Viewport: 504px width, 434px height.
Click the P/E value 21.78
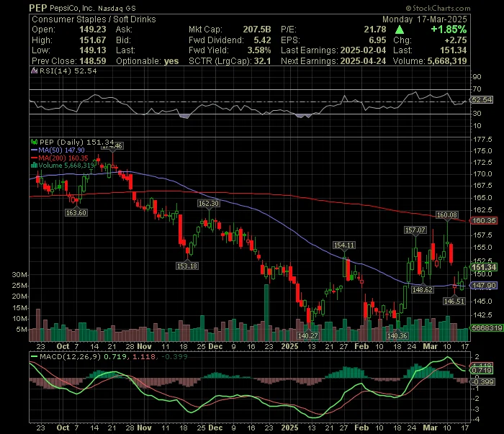click(375, 30)
